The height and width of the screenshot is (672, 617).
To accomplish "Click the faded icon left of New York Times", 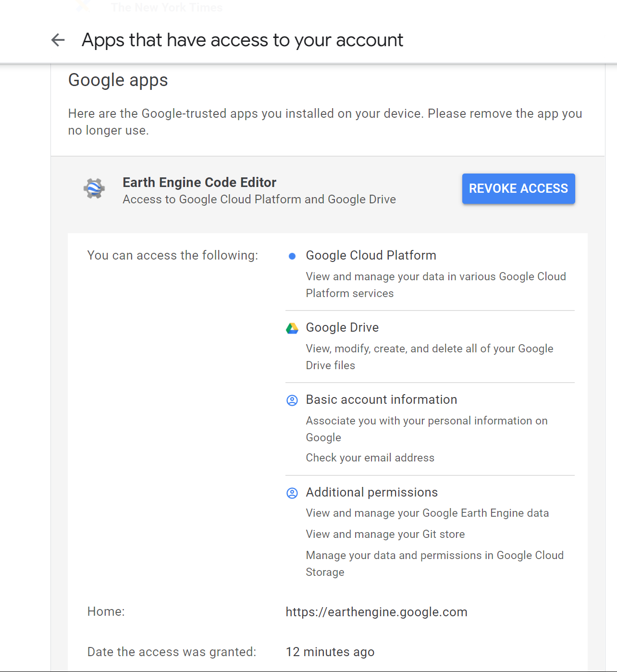I will (83, 6).
